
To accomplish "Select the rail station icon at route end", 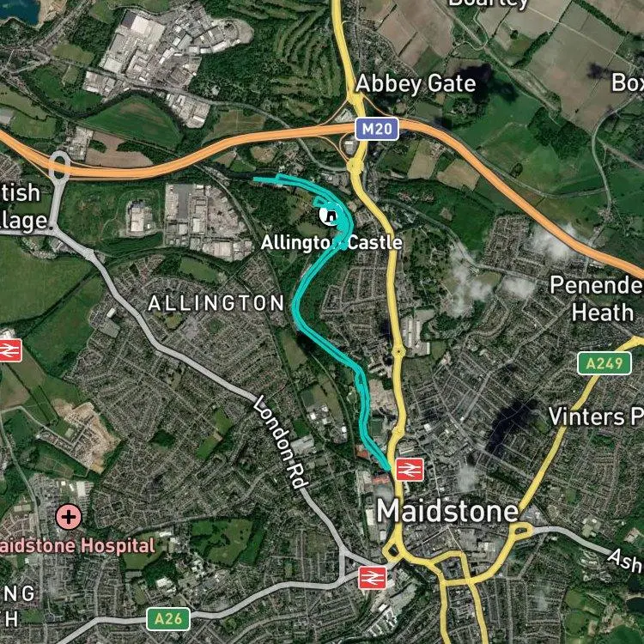I will (x=410, y=470).
